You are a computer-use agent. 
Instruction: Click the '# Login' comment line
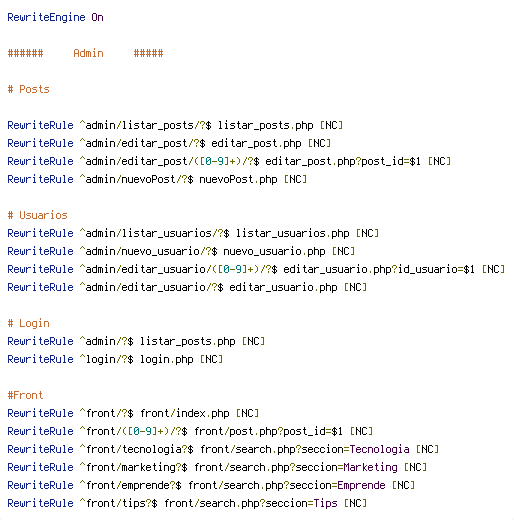coord(28,323)
